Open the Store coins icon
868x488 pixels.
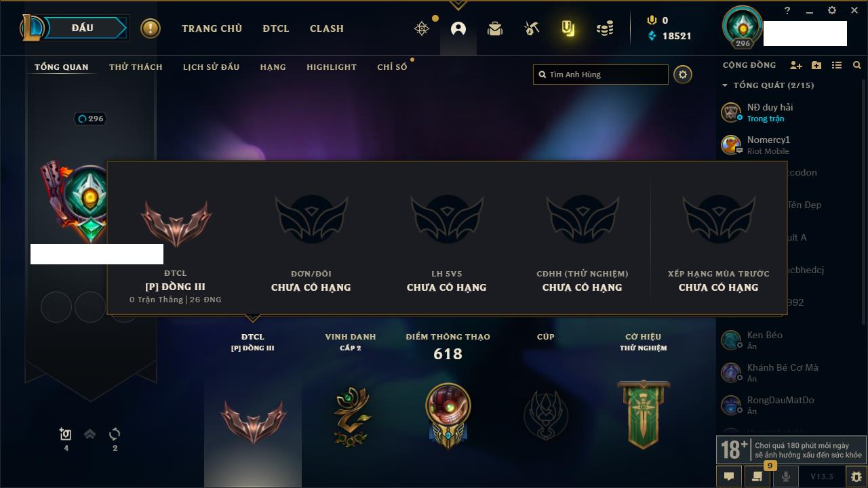point(605,28)
